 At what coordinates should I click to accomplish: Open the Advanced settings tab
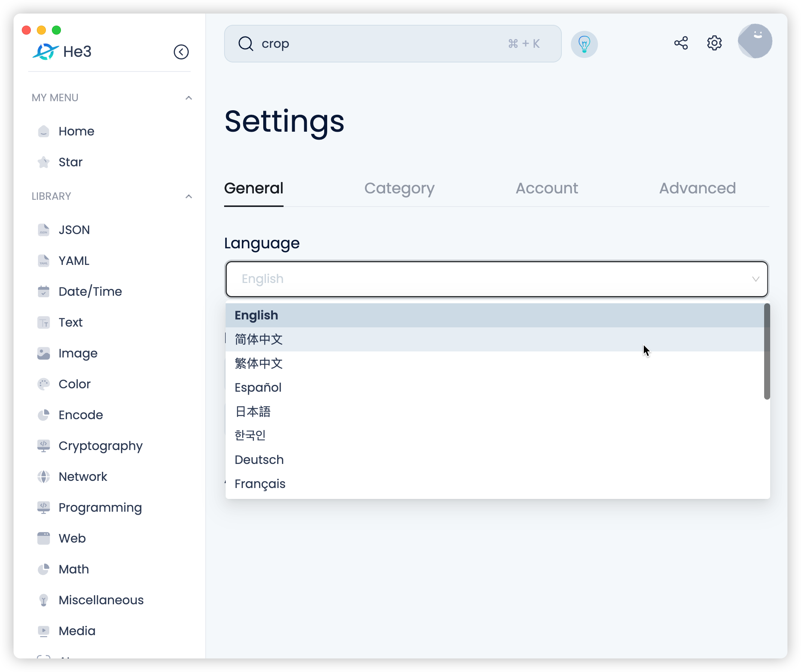697,188
